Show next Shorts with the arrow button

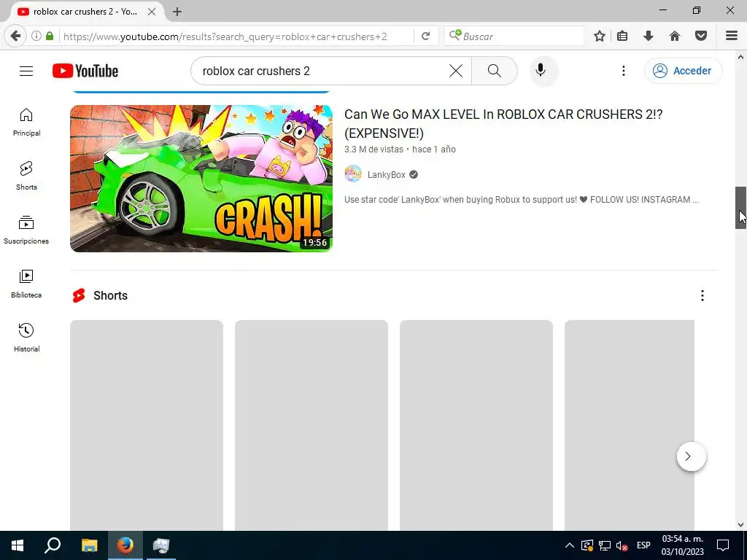(692, 456)
